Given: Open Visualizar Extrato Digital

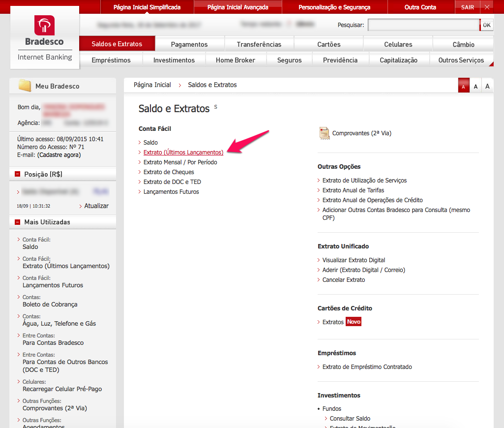Looking at the screenshot, I should [354, 260].
